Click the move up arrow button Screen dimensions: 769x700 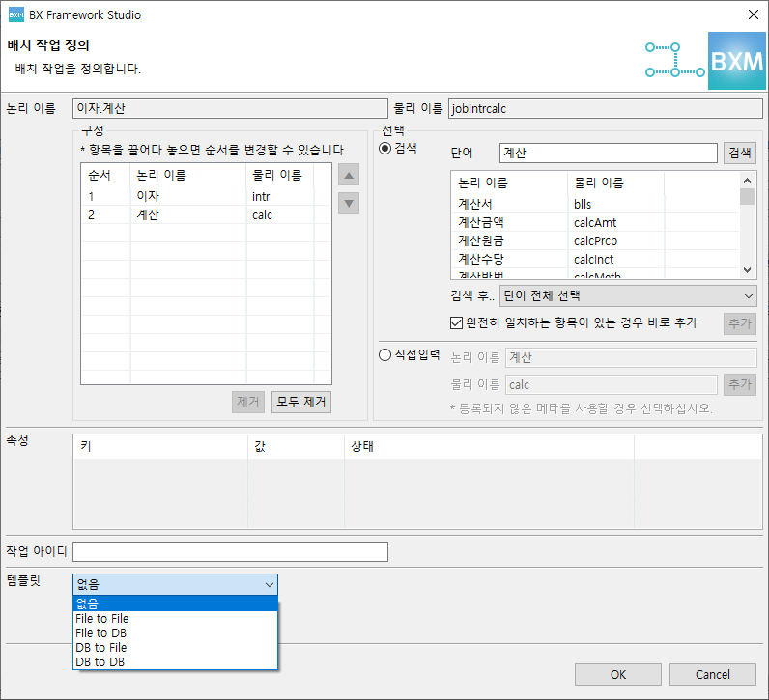(349, 175)
